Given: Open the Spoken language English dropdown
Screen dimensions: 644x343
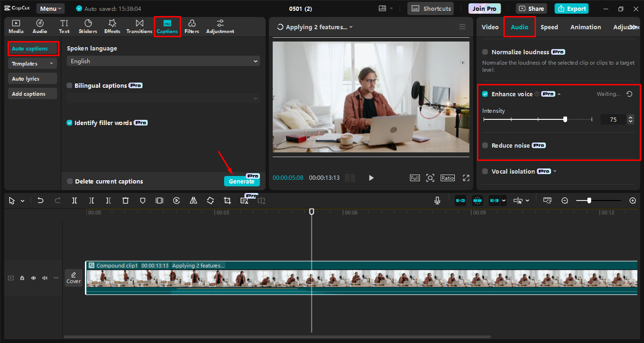Looking at the screenshot, I should click(x=163, y=61).
